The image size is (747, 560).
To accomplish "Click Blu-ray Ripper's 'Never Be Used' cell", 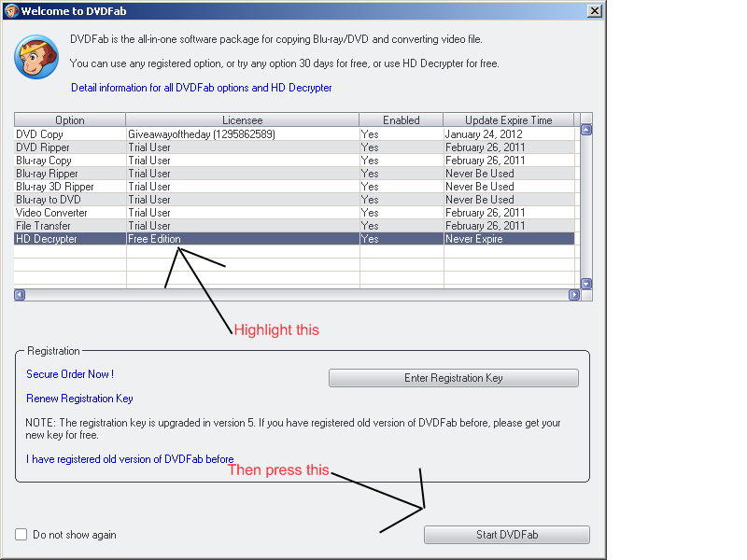I will coord(509,174).
